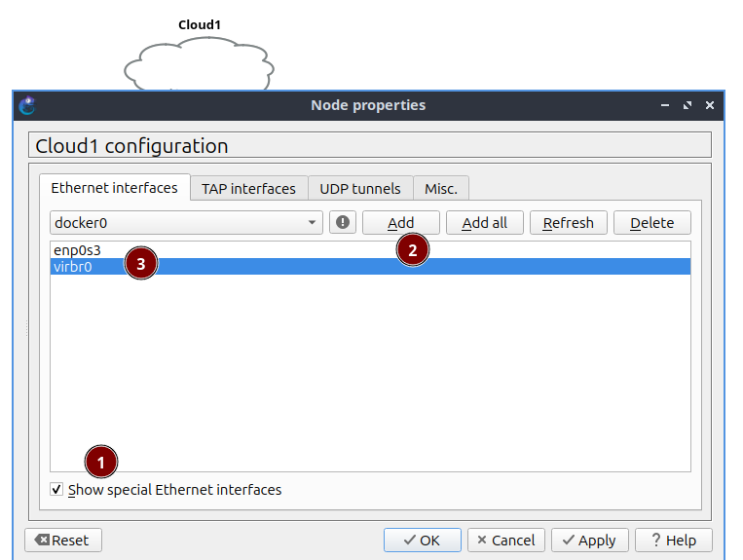Select the virbr0 list entry

73,266
